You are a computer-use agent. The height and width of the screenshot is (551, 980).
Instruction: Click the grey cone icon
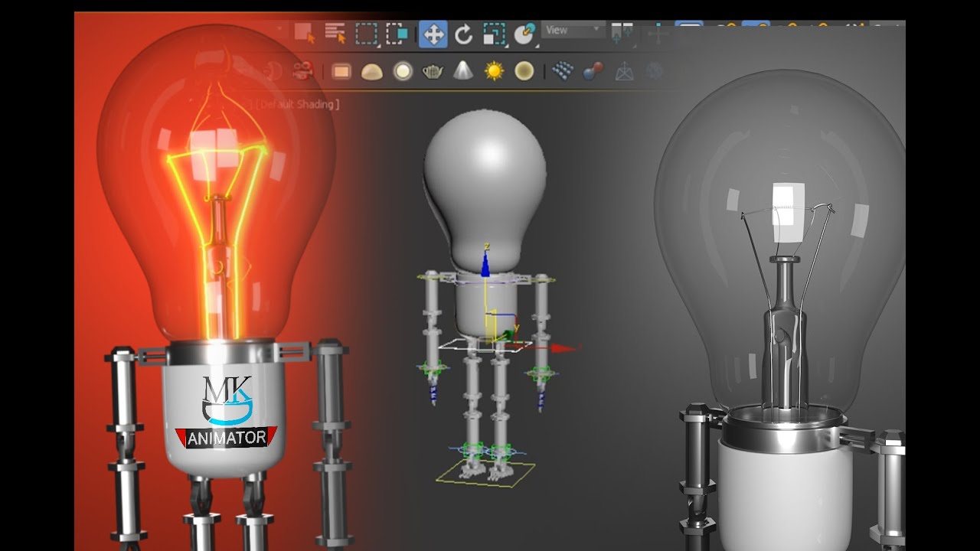(463, 71)
